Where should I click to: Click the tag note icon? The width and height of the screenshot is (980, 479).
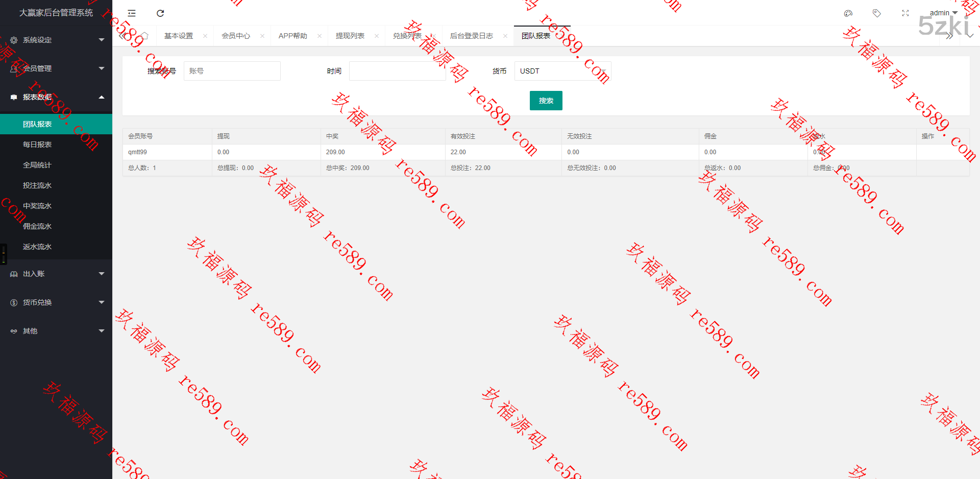(x=877, y=13)
